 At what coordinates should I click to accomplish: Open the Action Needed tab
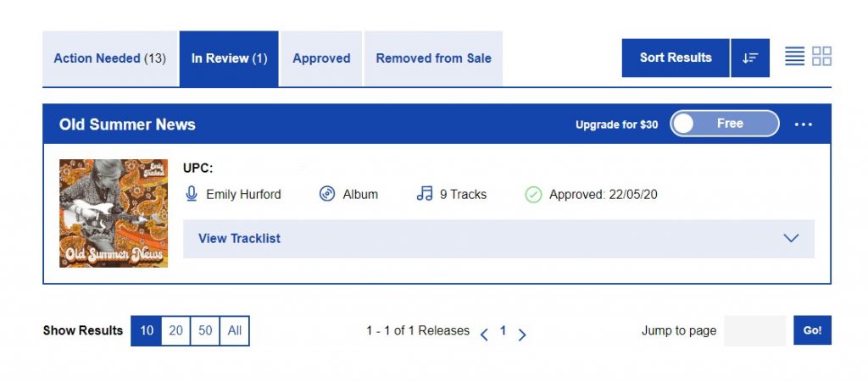[x=109, y=58]
